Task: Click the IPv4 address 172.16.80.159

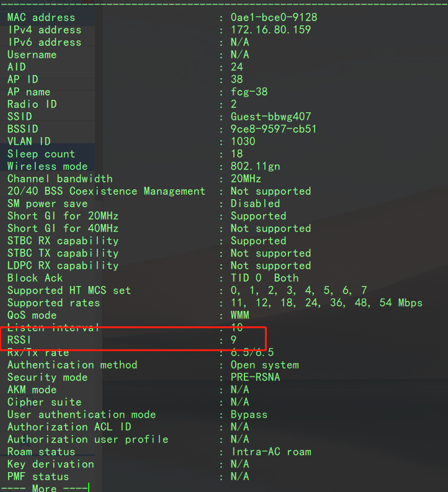Action: (271, 30)
